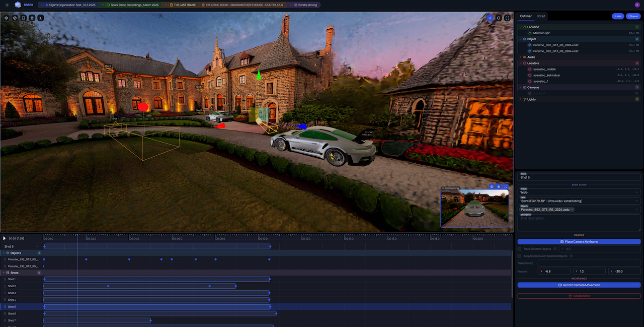644x327 pixels.
Task: Expand the Audio group in Outliner
Action: click(521, 57)
